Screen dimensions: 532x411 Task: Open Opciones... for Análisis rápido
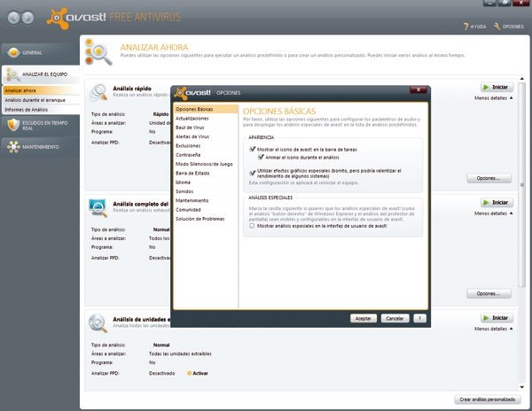coord(489,178)
